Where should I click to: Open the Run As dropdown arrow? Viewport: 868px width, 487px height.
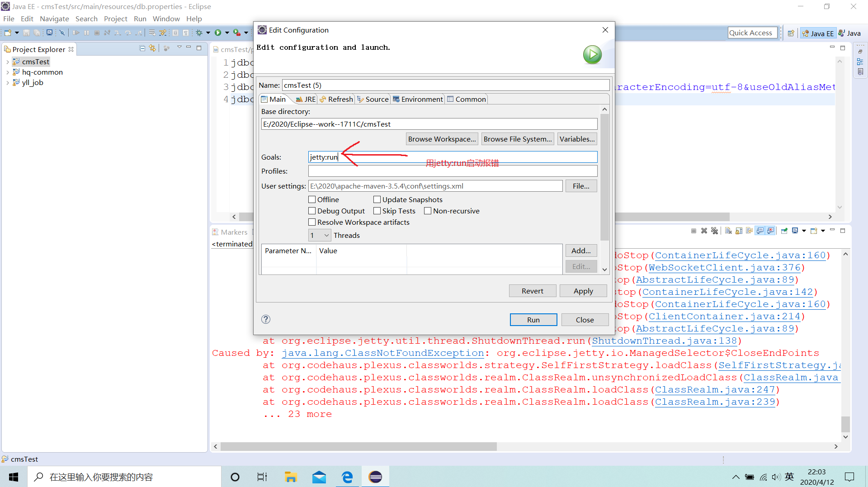[x=227, y=33]
